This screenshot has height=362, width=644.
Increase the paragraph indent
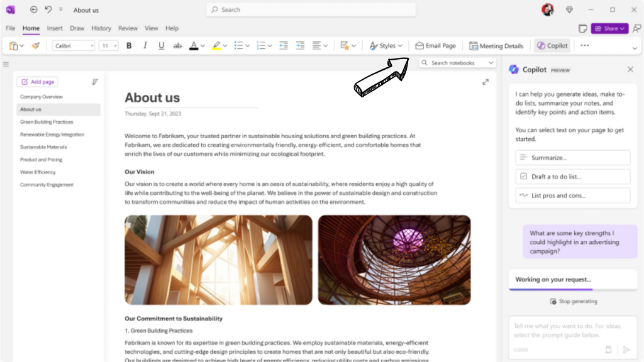click(x=301, y=45)
